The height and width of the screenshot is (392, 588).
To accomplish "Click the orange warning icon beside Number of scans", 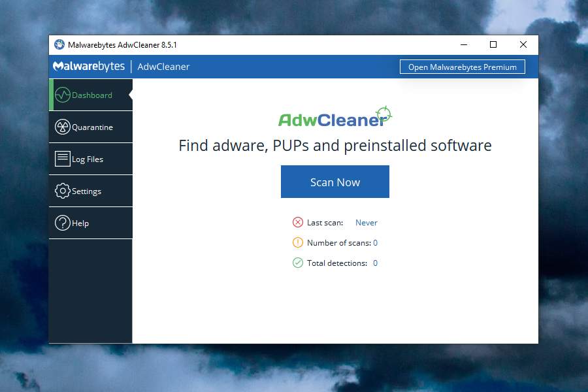I will tap(298, 242).
